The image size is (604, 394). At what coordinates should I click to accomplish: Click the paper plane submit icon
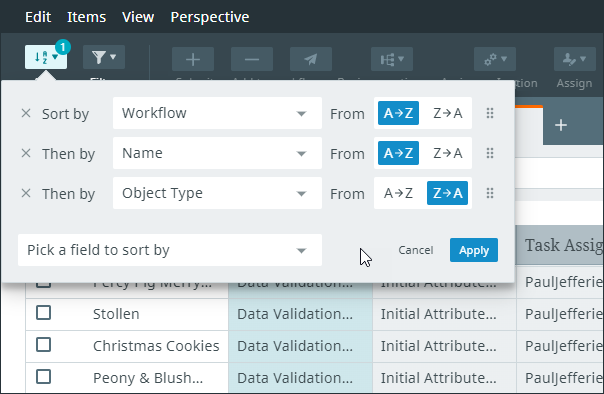pyautogui.click(x=311, y=59)
